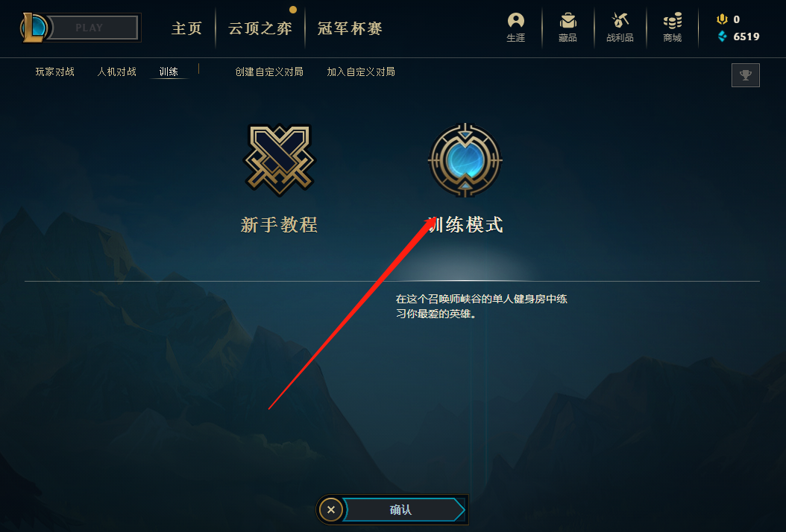
Task: Select the 训练 mode tab
Action: [169, 72]
